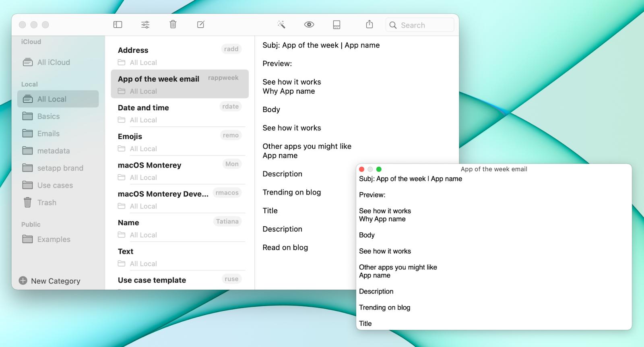644x347 pixels.
Task: Click the ruse abbreviation tag
Action: click(231, 279)
